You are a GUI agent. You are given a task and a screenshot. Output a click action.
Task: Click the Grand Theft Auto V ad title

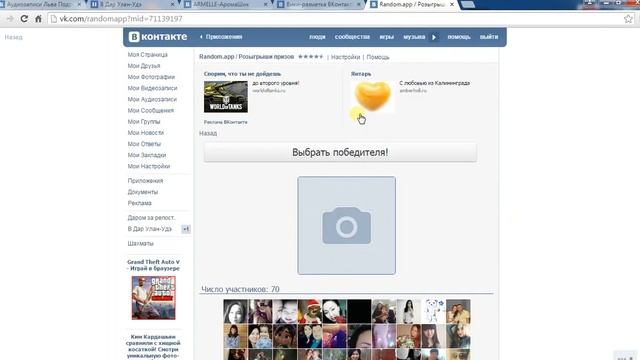[x=153, y=265]
